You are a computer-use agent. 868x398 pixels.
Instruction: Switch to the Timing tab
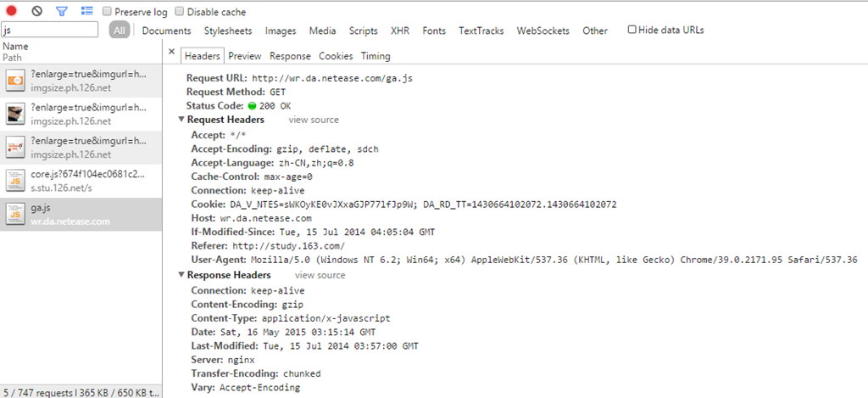[376, 56]
